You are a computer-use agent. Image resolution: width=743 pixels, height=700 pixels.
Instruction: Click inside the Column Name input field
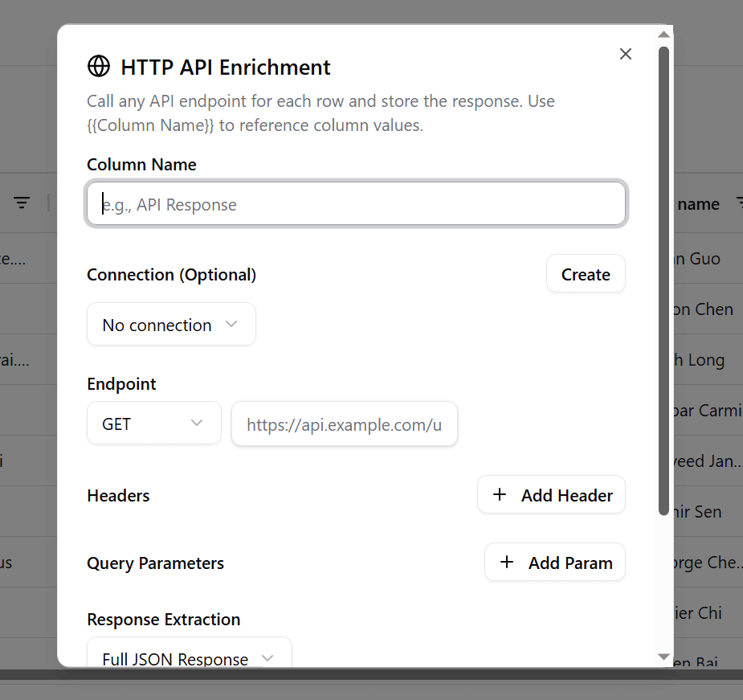356,203
